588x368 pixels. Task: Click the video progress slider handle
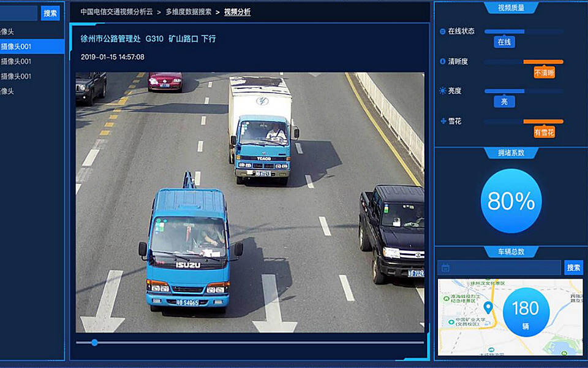(x=94, y=342)
